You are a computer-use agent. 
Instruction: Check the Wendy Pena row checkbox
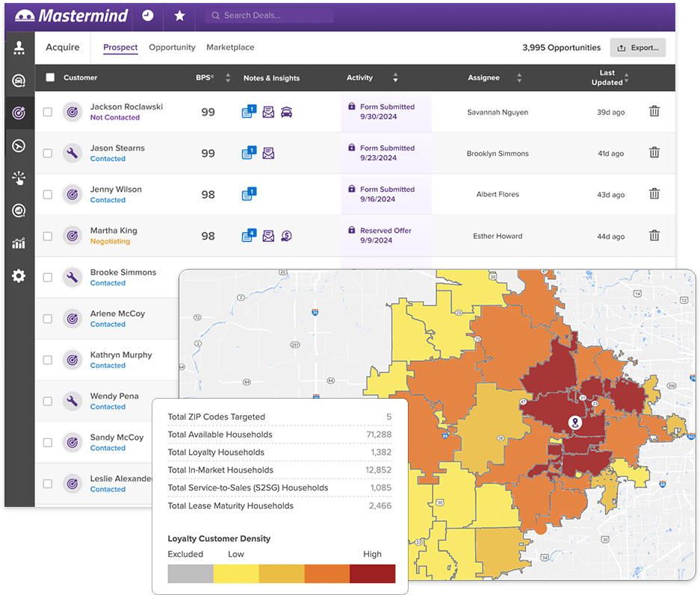47,402
